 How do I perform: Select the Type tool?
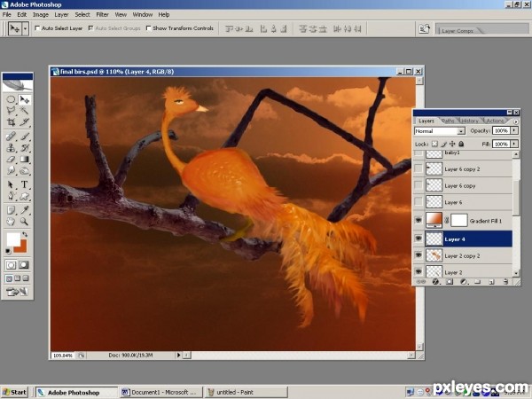(x=25, y=184)
